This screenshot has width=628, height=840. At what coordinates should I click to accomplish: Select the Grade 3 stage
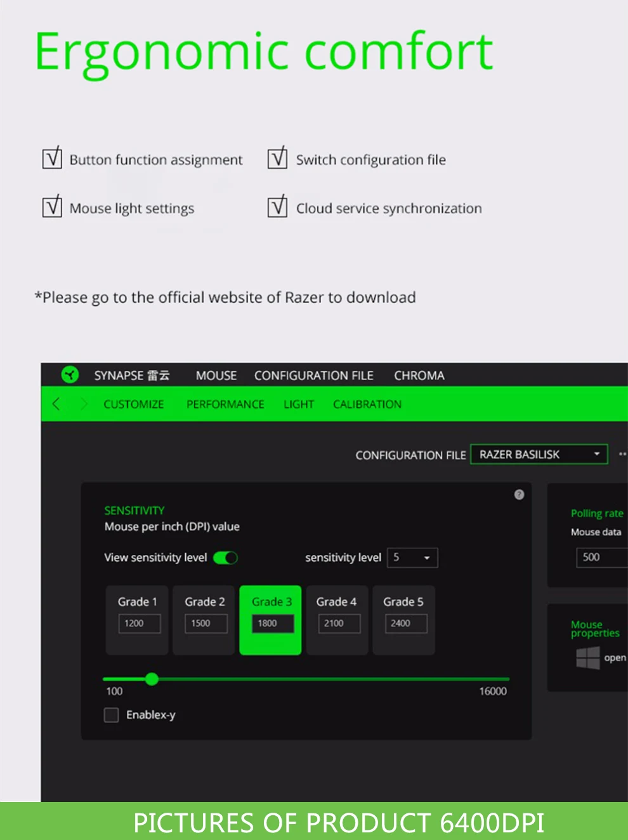coord(270,620)
